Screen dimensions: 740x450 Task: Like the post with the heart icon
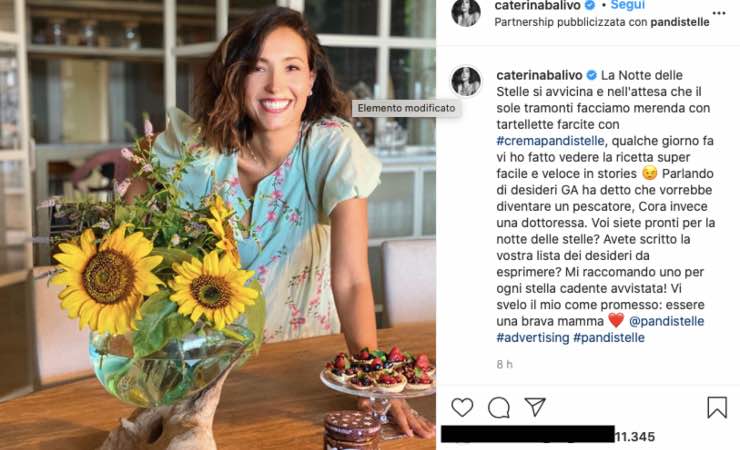click(462, 407)
